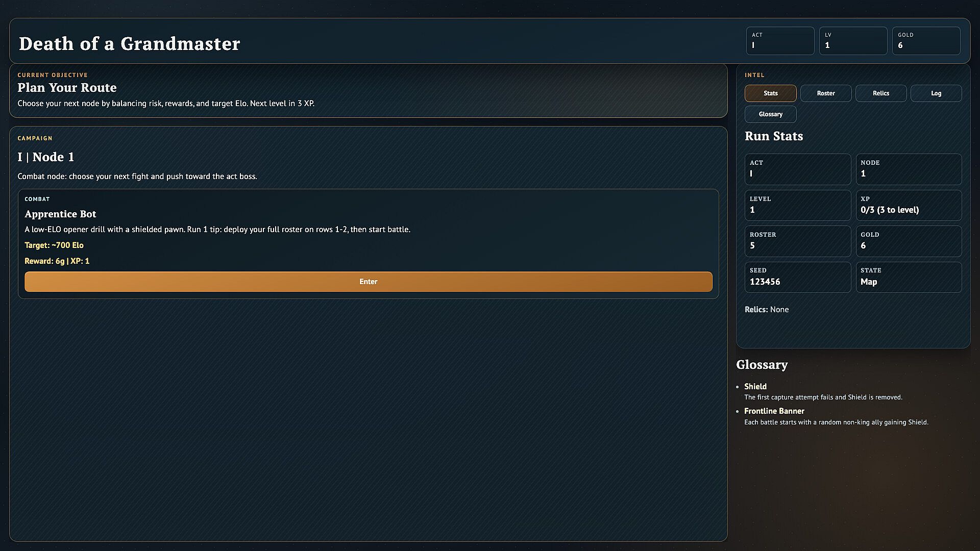Click the ACT tile in header
The width and height of the screenshot is (980, 551).
pos(780,41)
